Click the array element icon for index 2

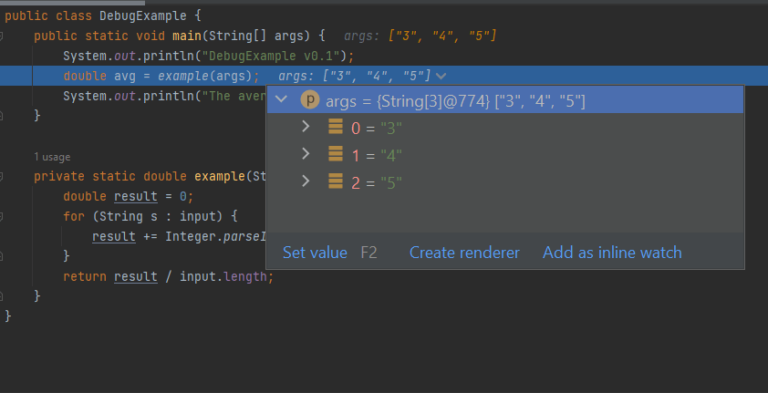336,182
